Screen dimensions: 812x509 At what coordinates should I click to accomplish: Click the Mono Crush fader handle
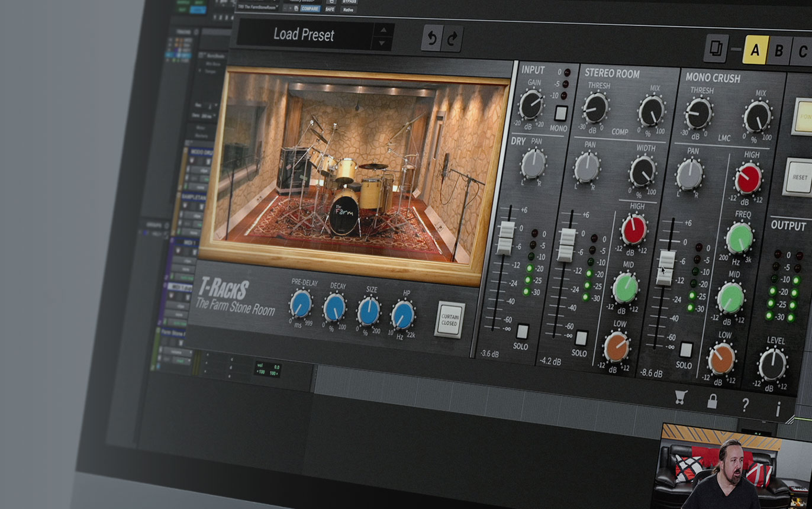[666, 266]
